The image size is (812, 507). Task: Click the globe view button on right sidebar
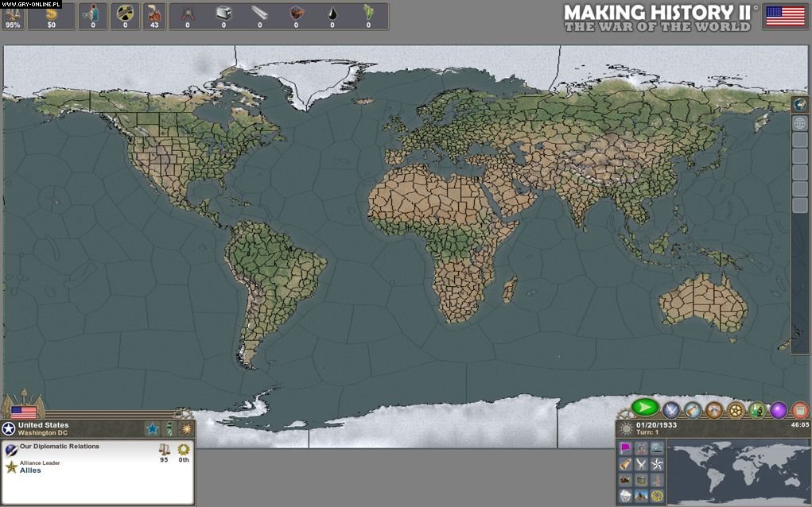point(800,105)
